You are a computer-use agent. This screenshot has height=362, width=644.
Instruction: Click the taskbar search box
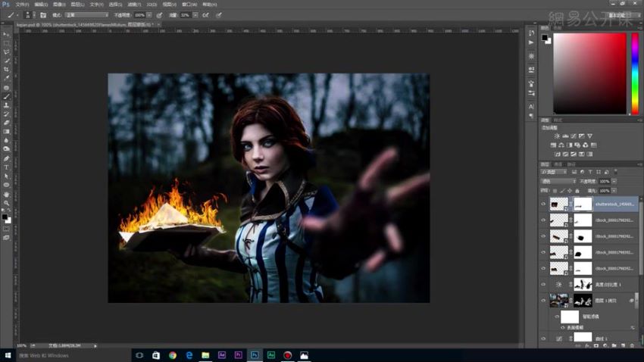[73, 355]
